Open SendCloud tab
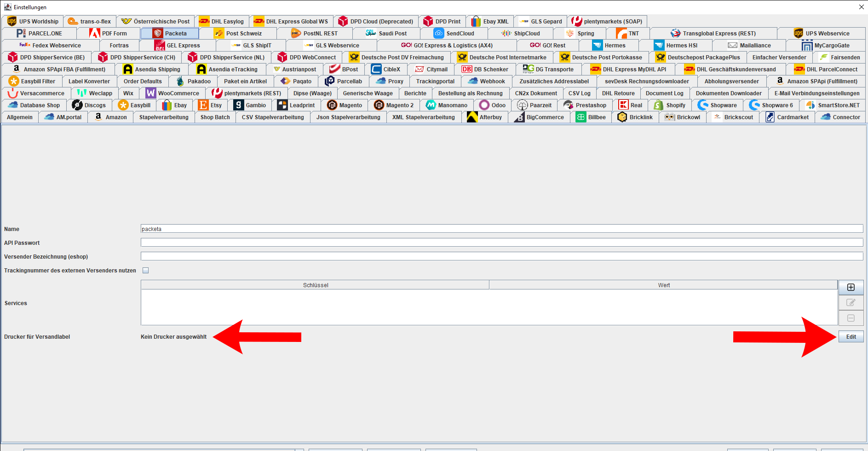 click(x=454, y=33)
